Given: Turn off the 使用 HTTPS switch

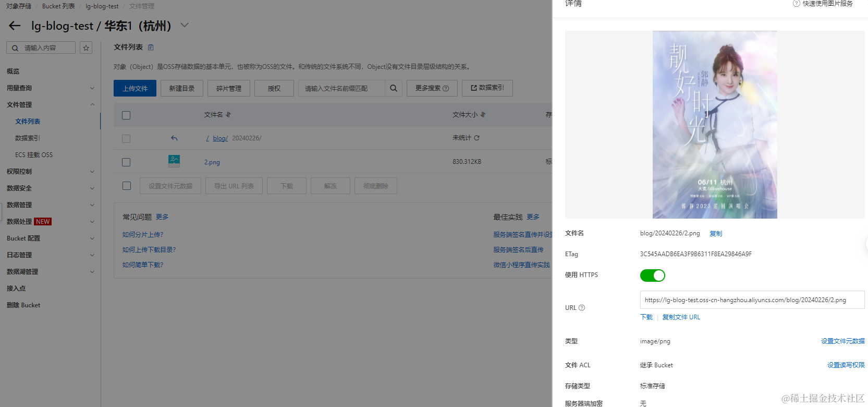Looking at the screenshot, I should pyautogui.click(x=653, y=275).
